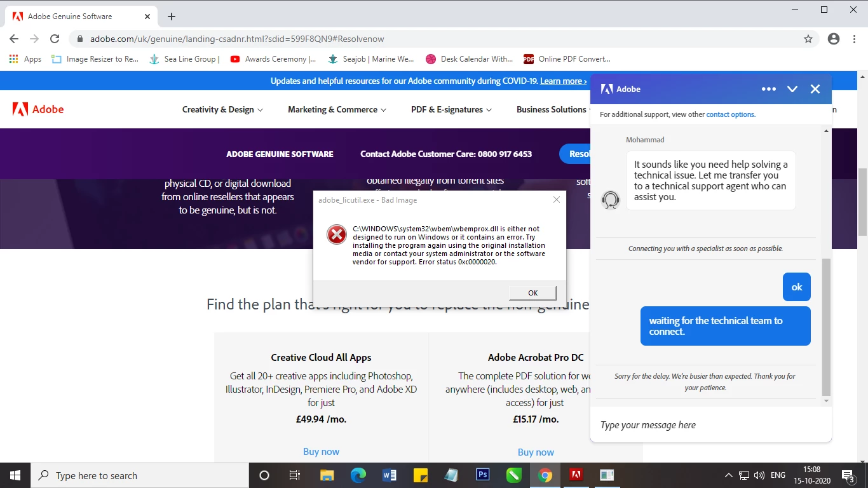
Task: Click the address bar URL
Action: click(x=237, y=39)
